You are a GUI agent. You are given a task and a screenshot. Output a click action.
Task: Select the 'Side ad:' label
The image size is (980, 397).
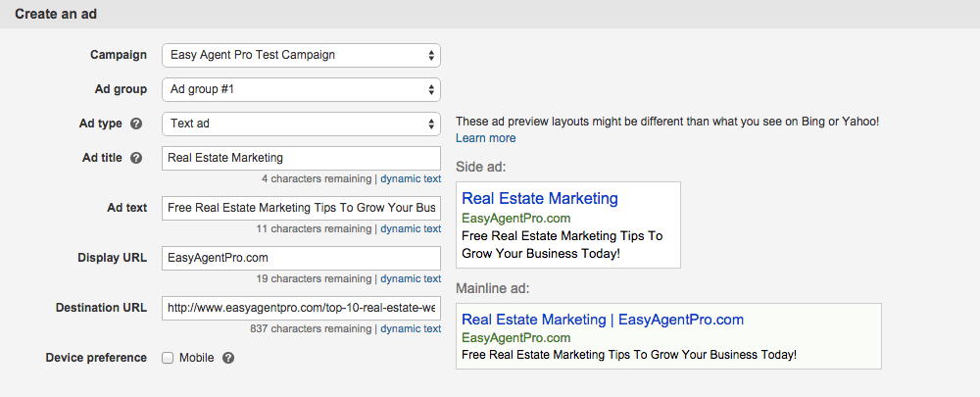(x=480, y=167)
